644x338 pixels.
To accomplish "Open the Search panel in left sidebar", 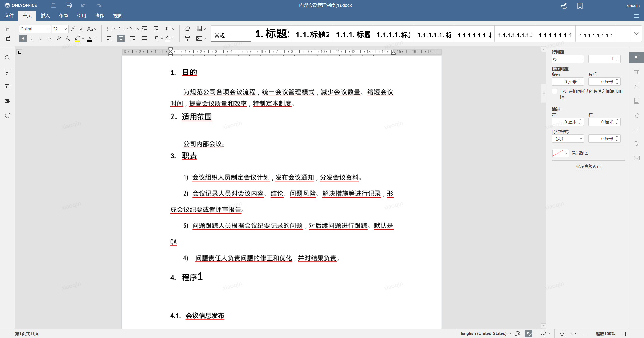I will tap(8, 58).
